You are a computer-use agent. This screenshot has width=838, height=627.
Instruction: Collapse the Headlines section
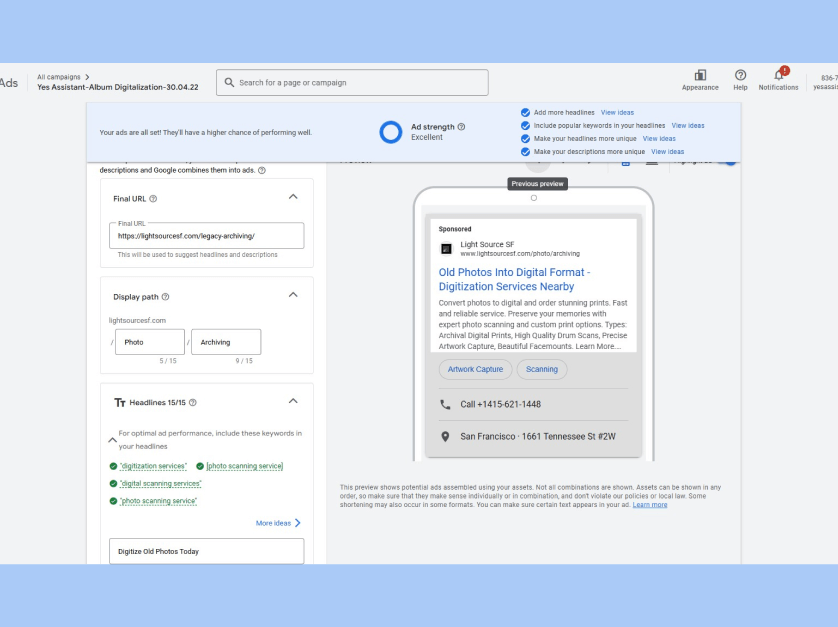pos(293,401)
